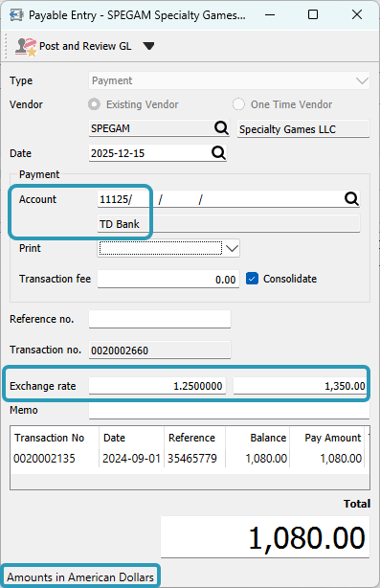Image resolution: width=380 pixels, height=588 pixels.
Task: Maximize the Payable Entry window
Action: point(313,14)
